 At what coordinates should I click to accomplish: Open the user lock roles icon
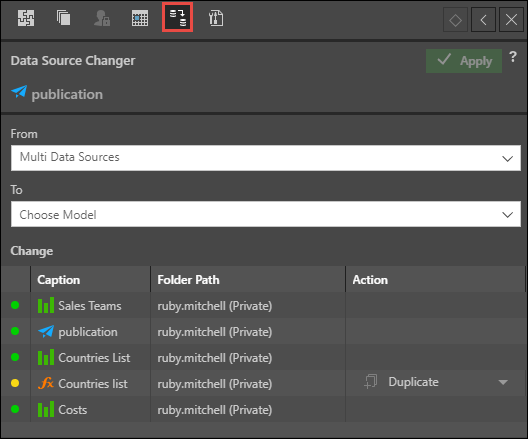[102, 18]
